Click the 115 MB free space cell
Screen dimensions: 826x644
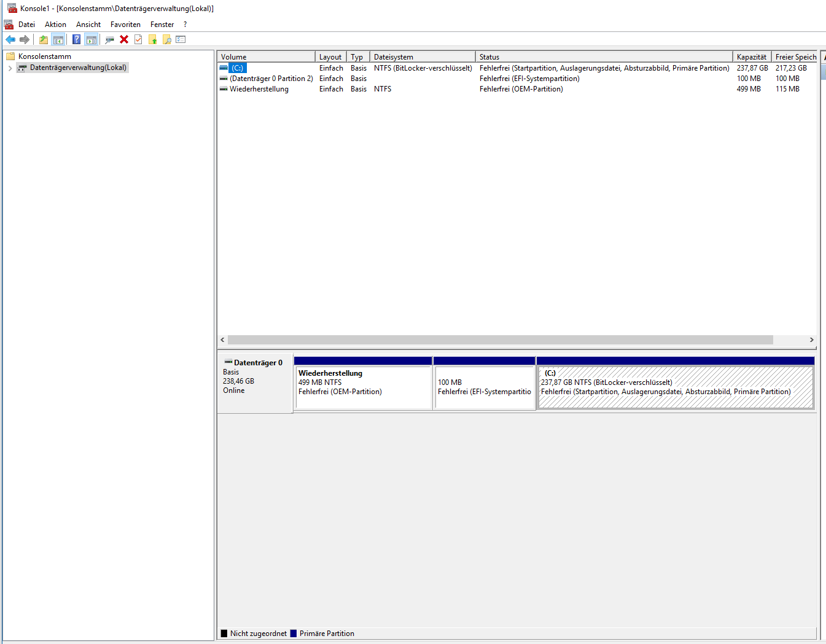pos(787,89)
